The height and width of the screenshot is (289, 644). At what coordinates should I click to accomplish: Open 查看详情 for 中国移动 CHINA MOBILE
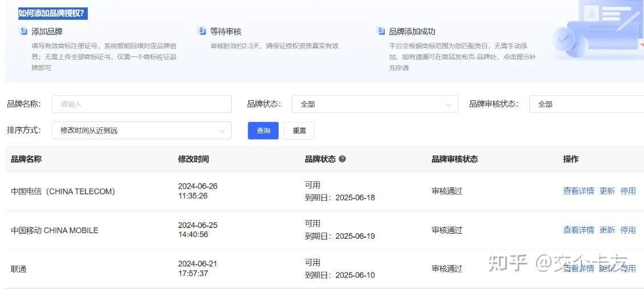[578, 230]
